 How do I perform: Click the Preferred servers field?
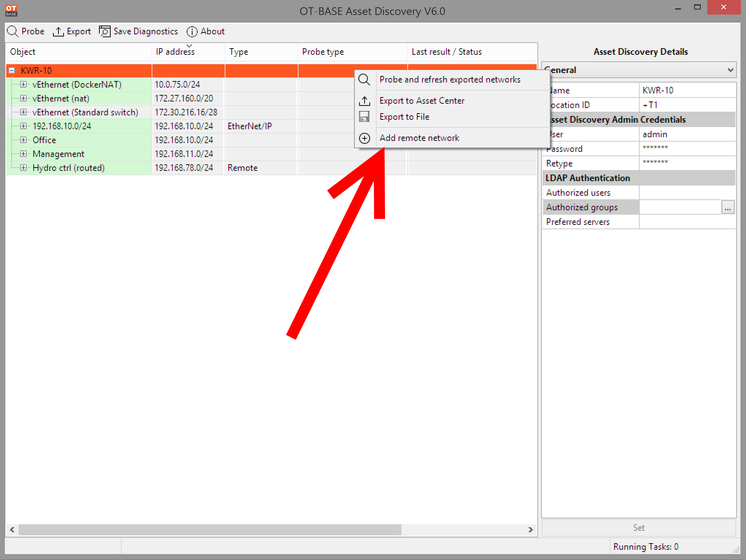(687, 222)
